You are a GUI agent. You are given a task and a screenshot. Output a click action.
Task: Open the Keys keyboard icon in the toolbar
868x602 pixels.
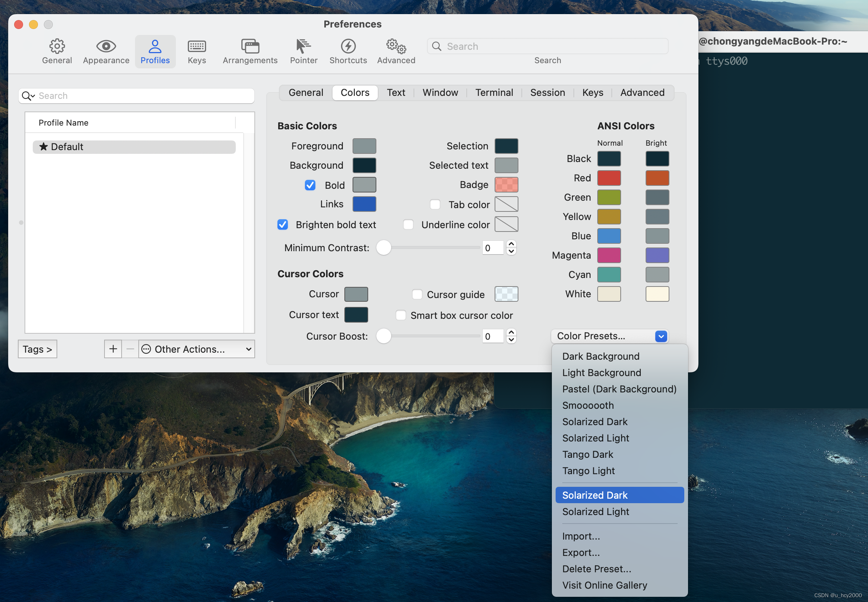[x=197, y=46]
